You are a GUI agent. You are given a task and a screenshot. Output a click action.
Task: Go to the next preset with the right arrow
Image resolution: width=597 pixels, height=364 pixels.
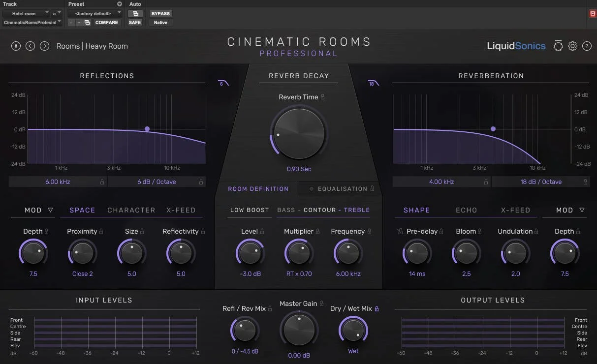click(44, 46)
